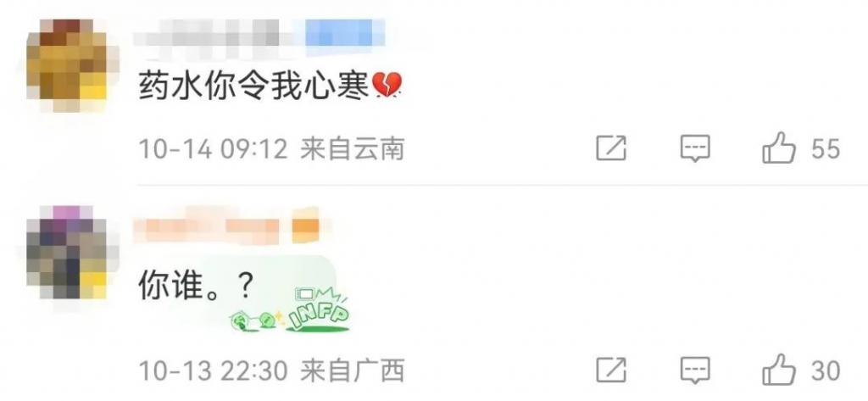Like the comment with 55 likes
This screenshot has width=868, height=401.
tap(779, 148)
